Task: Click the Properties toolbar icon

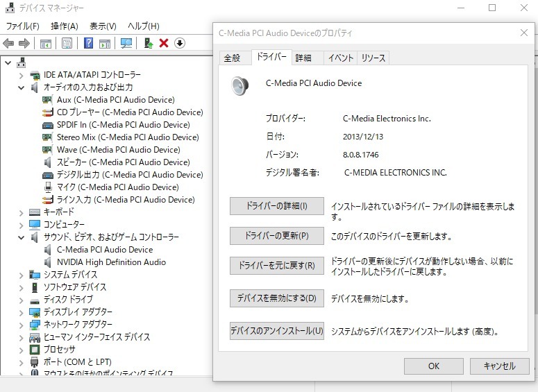Action: (67, 43)
